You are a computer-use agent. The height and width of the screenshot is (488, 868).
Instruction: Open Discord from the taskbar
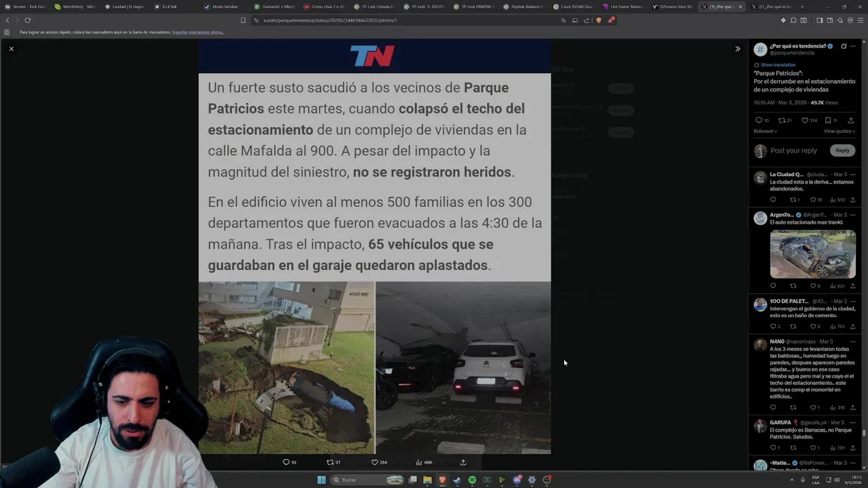pos(517,480)
